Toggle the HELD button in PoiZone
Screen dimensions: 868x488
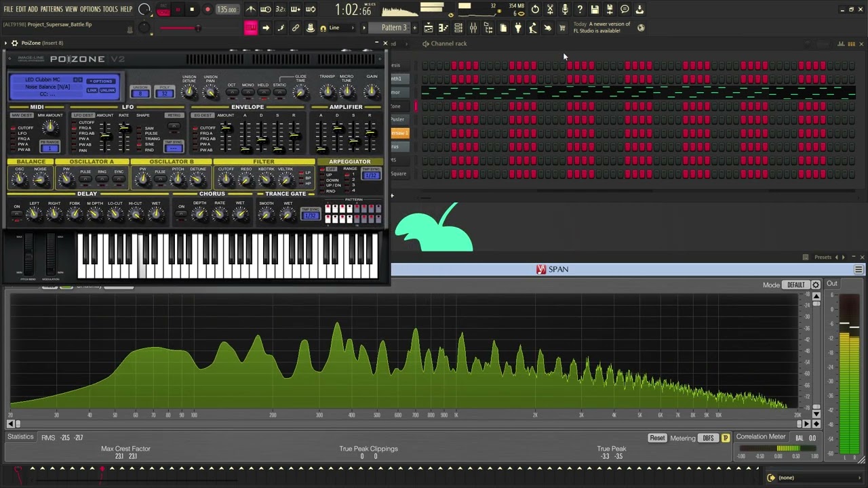(263, 91)
